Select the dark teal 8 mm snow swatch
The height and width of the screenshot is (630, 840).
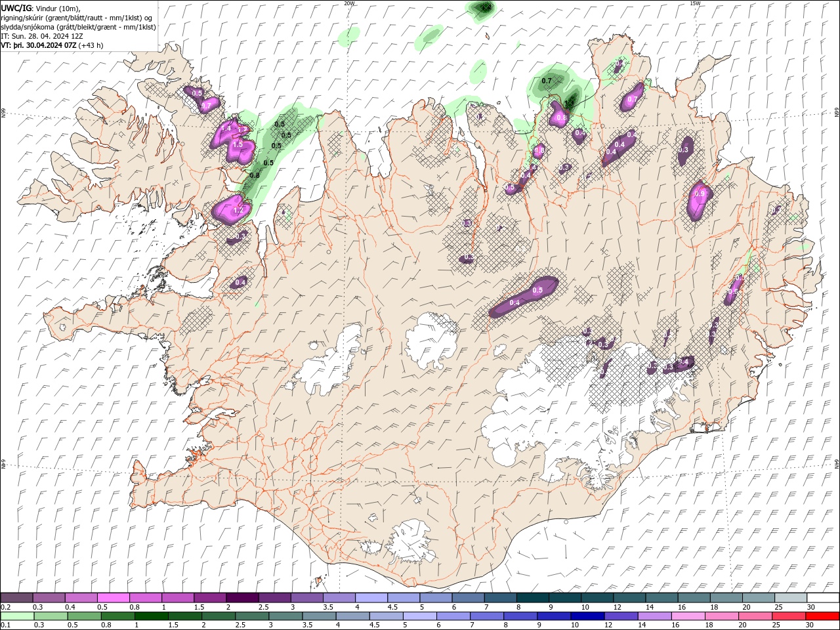coord(532,598)
